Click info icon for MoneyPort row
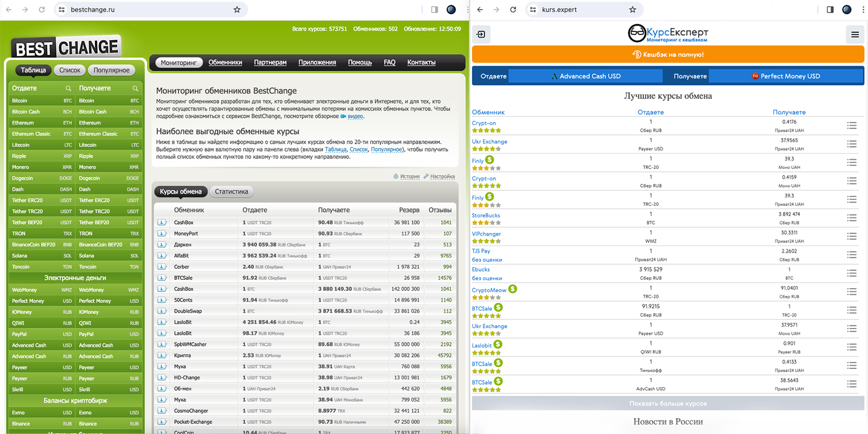 click(x=162, y=233)
